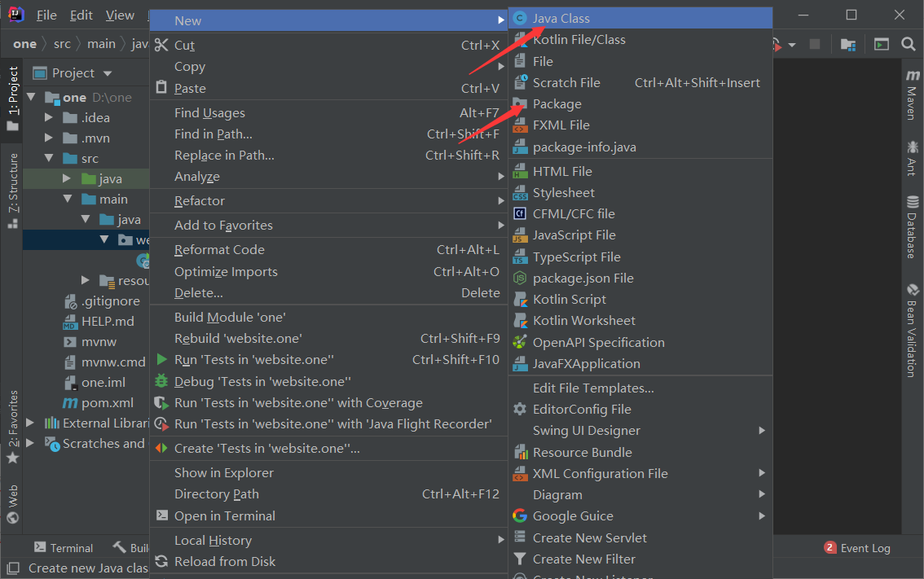Expand External Libraries node
Screen dimensions: 924x579
pyautogui.click(x=30, y=423)
